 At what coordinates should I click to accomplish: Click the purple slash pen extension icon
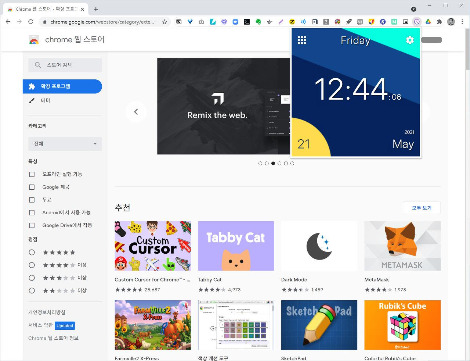(x=281, y=22)
